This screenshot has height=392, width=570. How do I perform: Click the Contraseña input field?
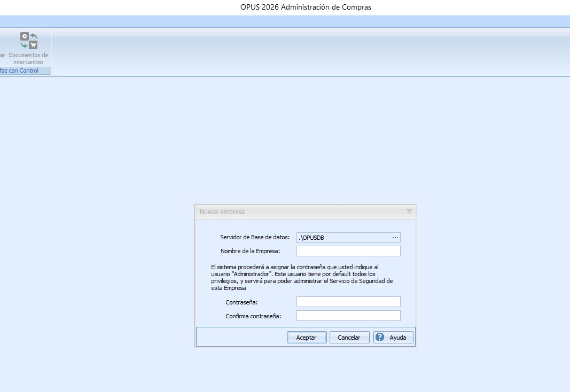(x=348, y=302)
